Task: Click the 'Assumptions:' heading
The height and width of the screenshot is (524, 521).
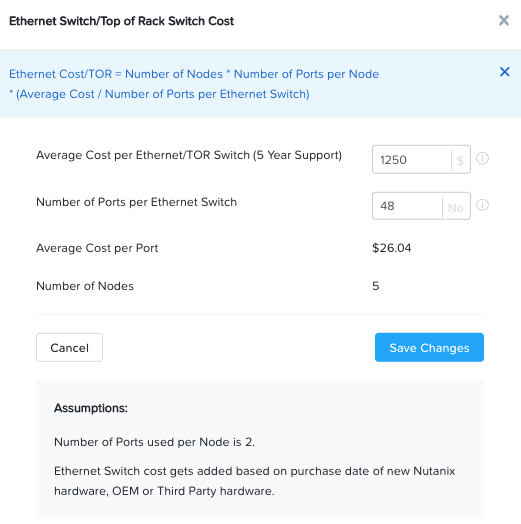Action: coord(91,408)
